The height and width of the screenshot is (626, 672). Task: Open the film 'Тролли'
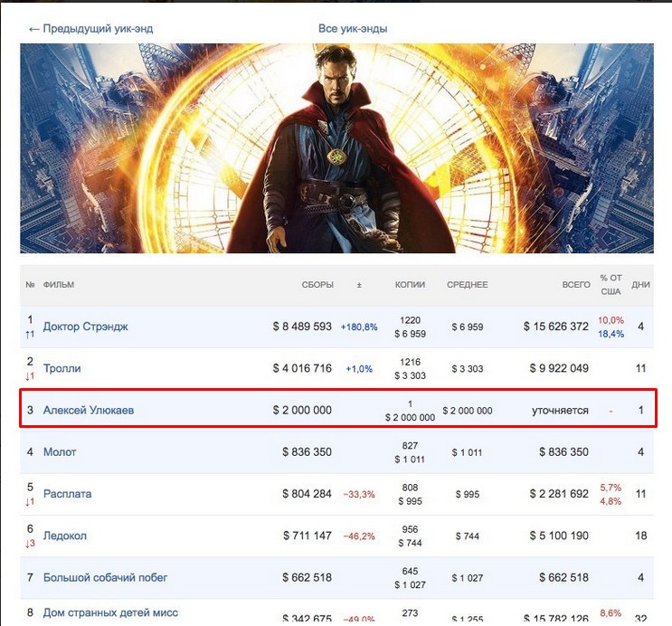tap(62, 368)
